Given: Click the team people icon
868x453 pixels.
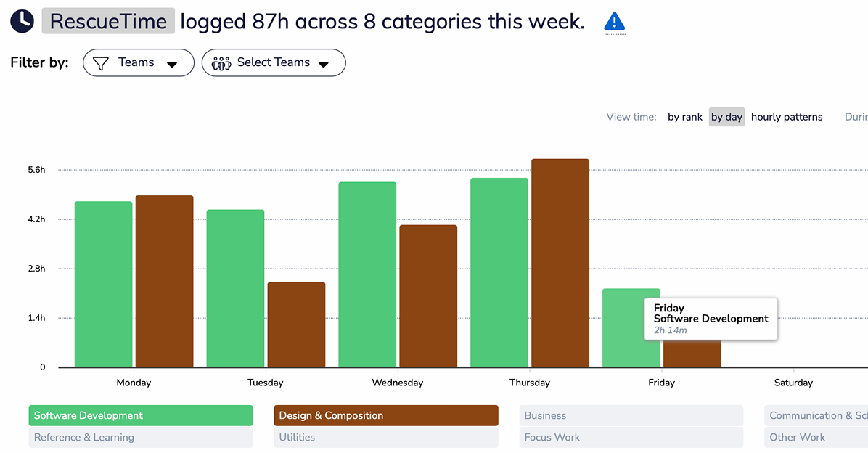Looking at the screenshot, I should pos(221,63).
